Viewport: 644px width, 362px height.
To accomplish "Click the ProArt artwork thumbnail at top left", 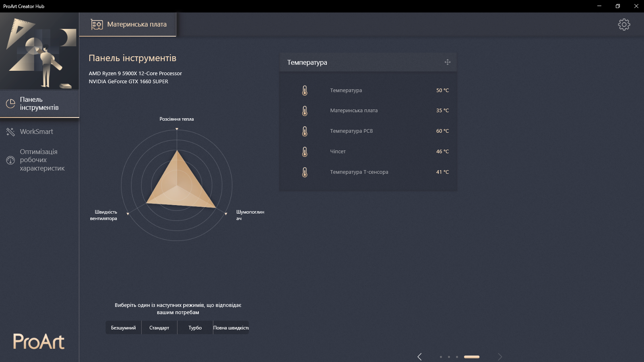I will [x=39, y=51].
